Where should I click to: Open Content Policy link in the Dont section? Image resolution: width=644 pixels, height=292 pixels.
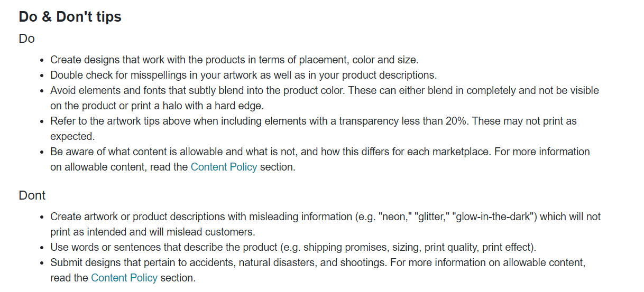coord(124,278)
